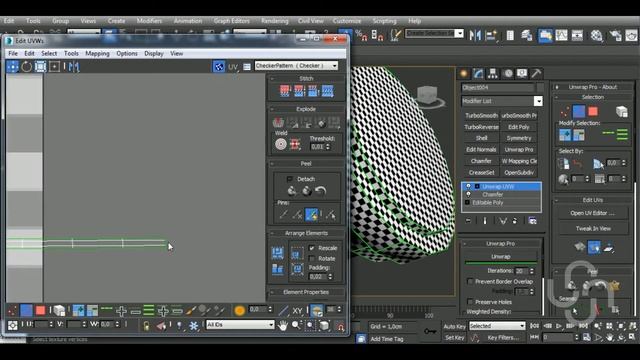Screen dimensions: 640x360
Task: Click the Pack Custom icon in Arrange Elements
Action: [x=278, y=253]
